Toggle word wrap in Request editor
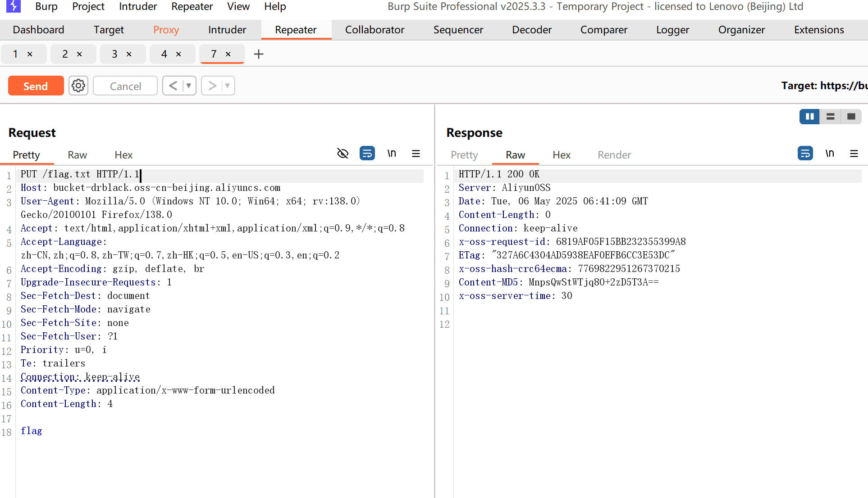The height and width of the screenshot is (498, 868). [x=367, y=154]
